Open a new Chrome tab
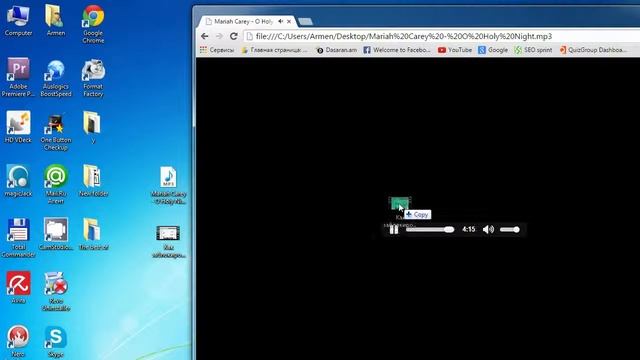This screenshot has height=360, width=640. pos(305,21)
